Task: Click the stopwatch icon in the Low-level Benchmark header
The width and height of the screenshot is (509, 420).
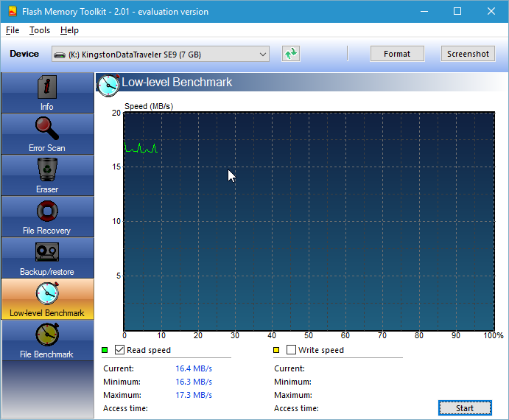Action: tap(108, 85)
